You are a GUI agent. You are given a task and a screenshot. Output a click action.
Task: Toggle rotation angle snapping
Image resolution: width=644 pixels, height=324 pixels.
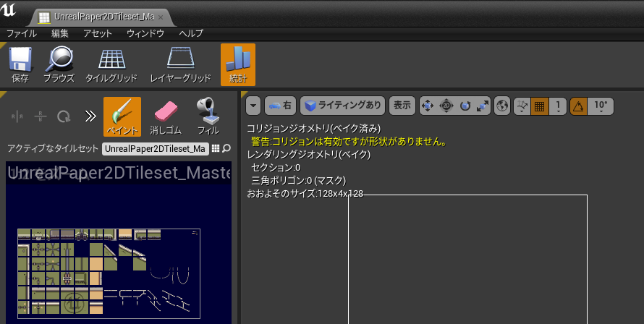click(x=579, y=106)
